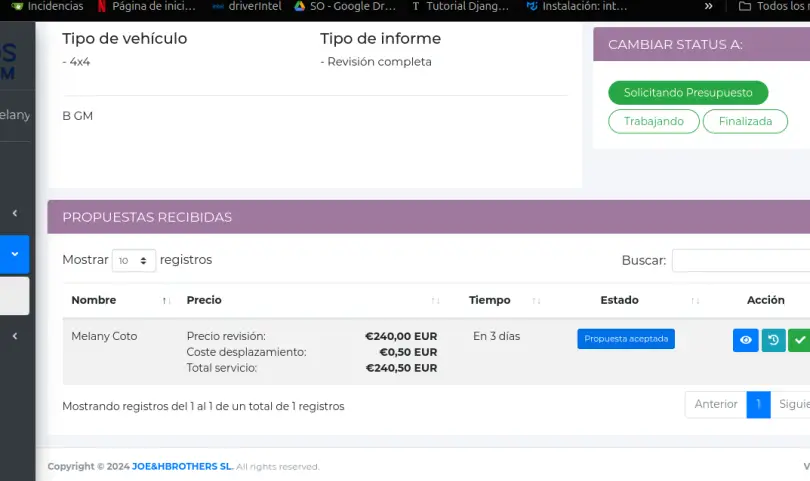Open the Todos los bookmarks folder
This screenshot has height=481, width=810.
[774, 6]
